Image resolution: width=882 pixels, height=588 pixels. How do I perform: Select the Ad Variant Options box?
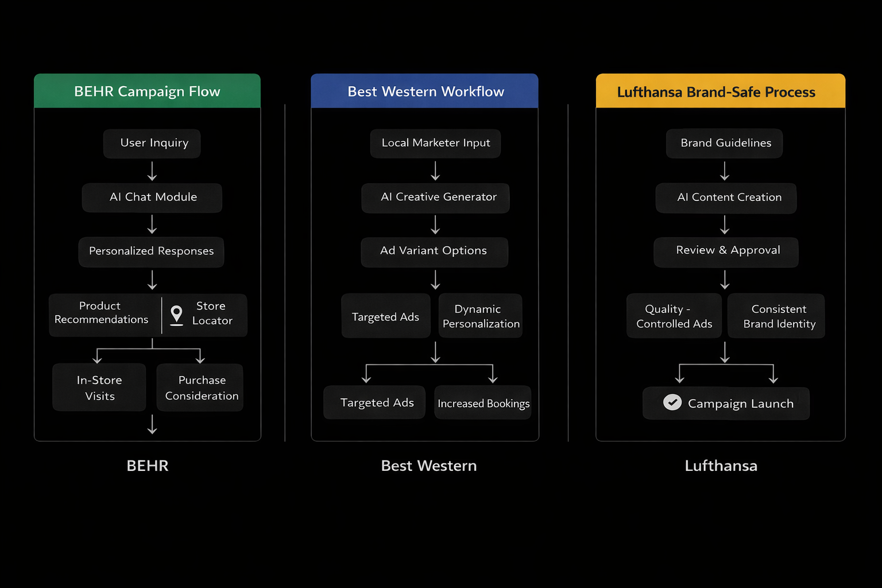click(434, 252)
